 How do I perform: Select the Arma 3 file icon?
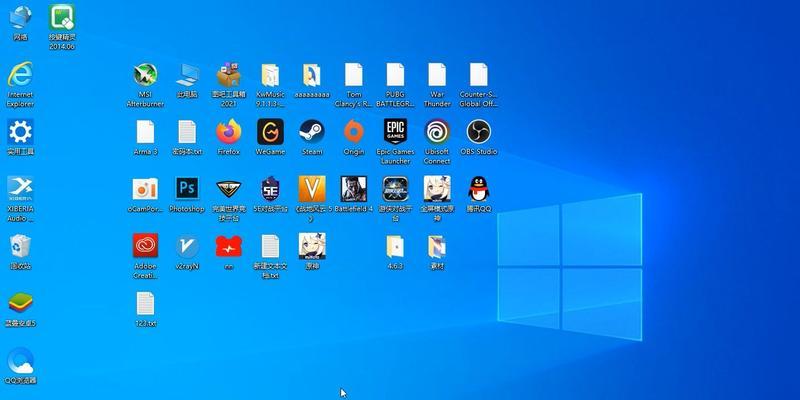(145, 132)
